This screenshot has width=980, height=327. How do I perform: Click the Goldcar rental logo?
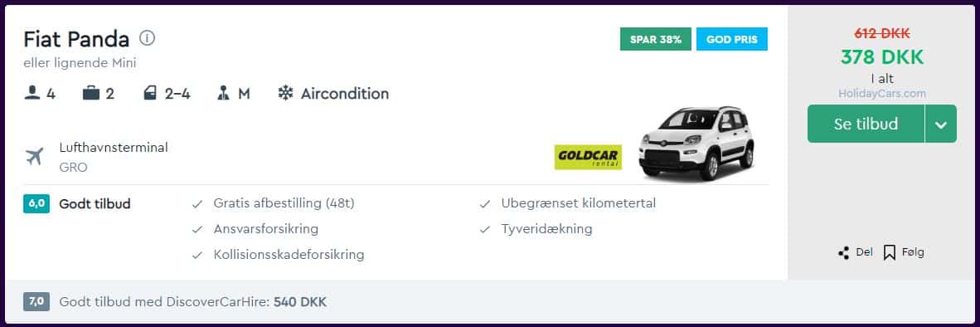tap(588, 157)
